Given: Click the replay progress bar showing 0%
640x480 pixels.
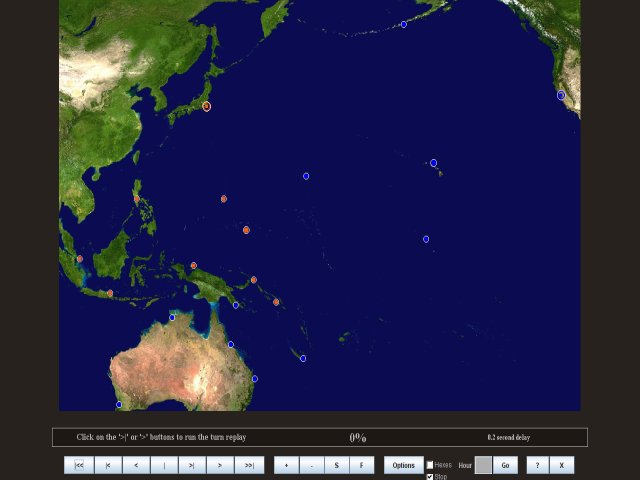Looking at the screenshot, I should point(357,437).
